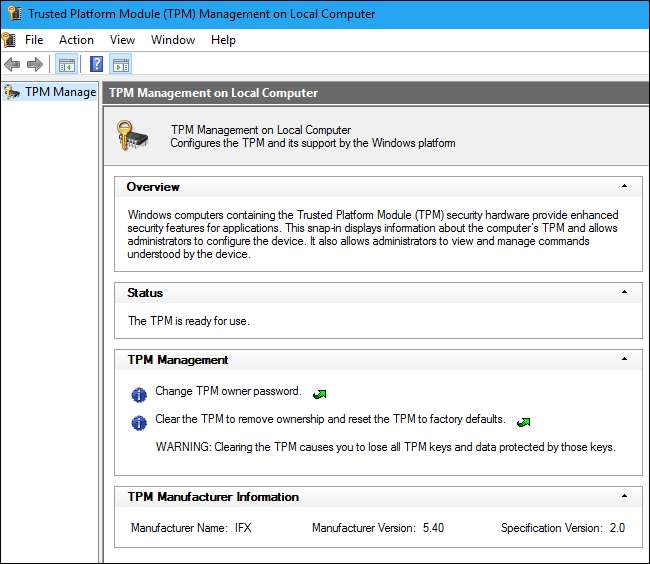Image resolution: width=650 pixels, height=564 pixels.
Task: Toggle Show/Hide Console Tree toolbar icon
Action: point(67,65)
